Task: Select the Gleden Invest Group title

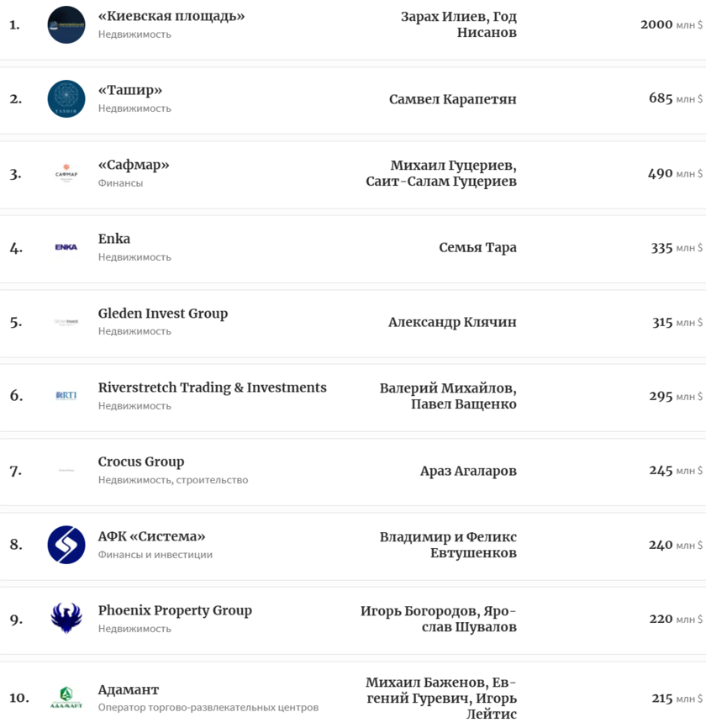Action: click(x=163, y=314)
